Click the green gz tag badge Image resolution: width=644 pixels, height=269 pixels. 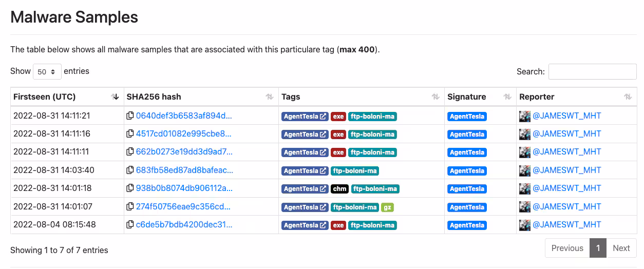[x=387, y=207]
